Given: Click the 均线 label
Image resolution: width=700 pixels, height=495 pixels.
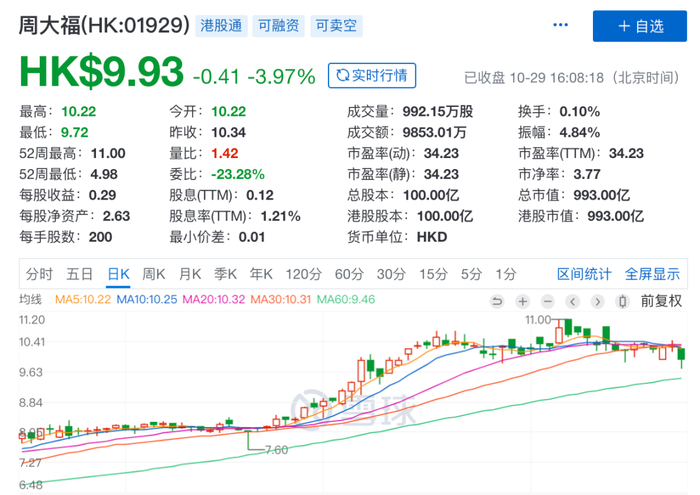Looking at the screenshot, I should coord(30,299).
